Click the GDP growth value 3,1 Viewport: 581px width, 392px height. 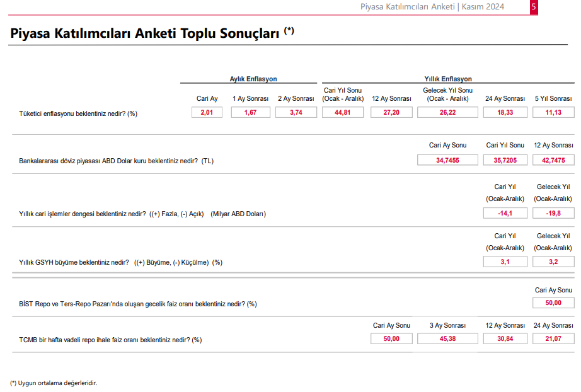505,262
